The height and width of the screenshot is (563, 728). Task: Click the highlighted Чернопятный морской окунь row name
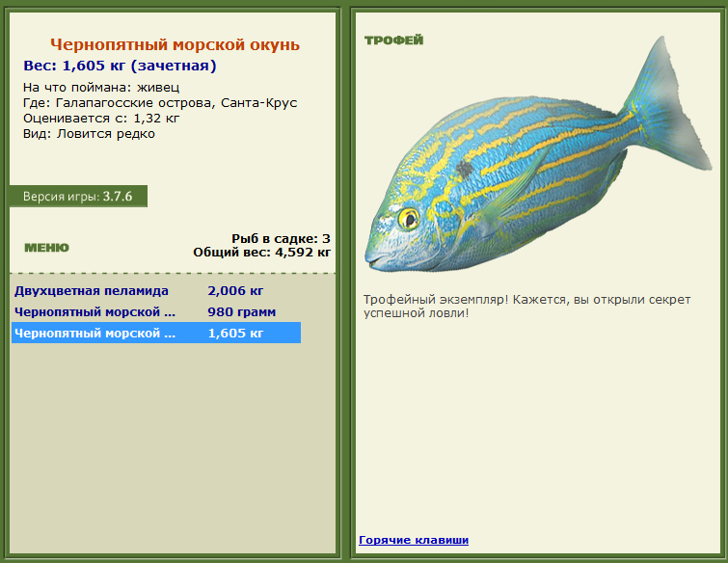(95, 334)
